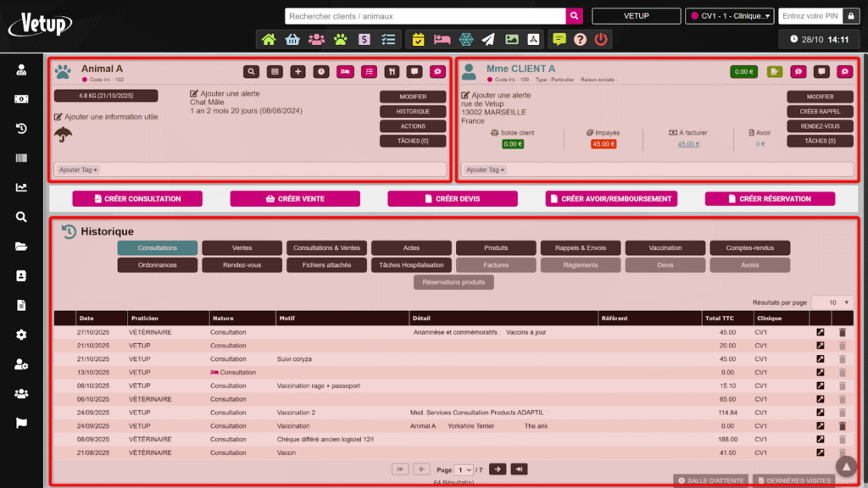Click the magnifier icon in Animal A panel

252,72
